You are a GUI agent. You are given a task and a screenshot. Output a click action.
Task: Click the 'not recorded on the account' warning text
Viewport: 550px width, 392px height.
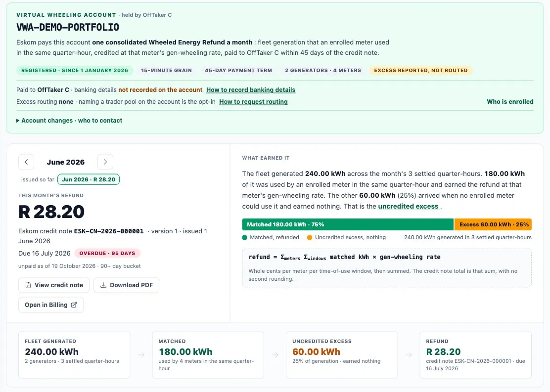click(x=160, y=90)
